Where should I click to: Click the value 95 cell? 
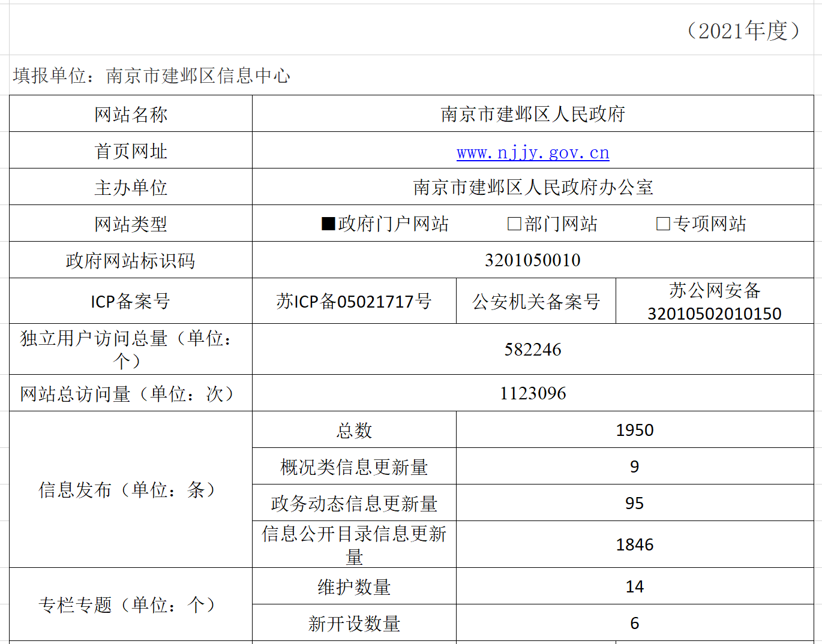635,503
